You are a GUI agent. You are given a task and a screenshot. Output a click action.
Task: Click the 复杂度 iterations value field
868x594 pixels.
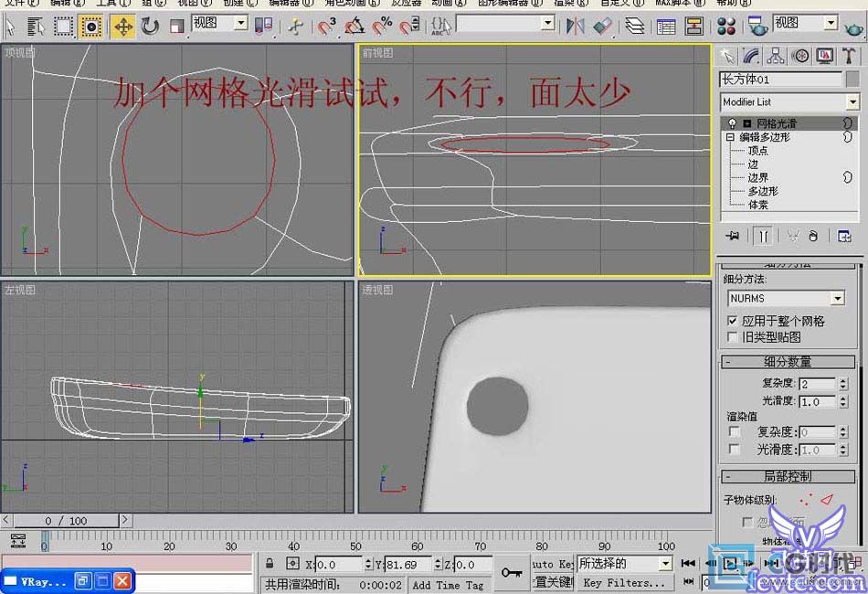click(x=818, y=384)
